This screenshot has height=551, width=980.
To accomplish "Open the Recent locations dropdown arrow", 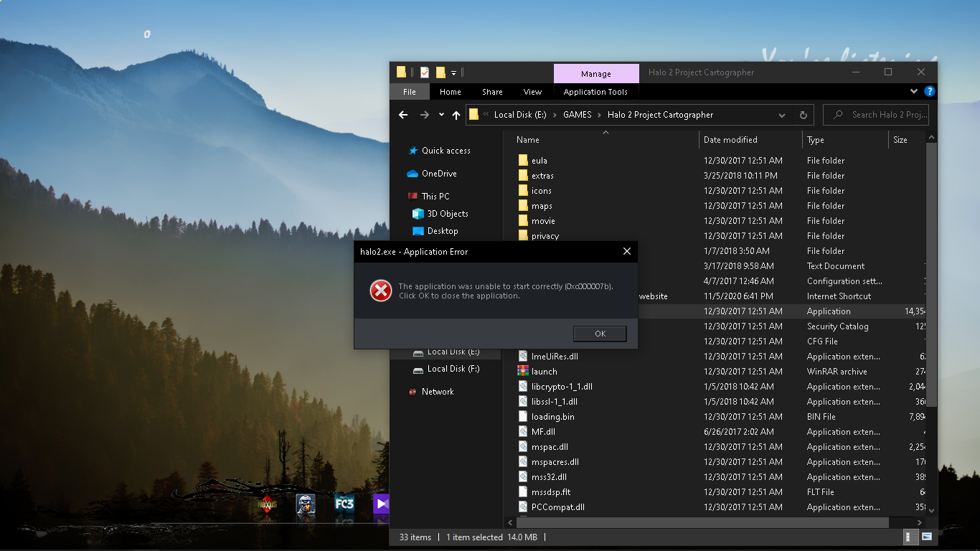I will coord(441,115).
